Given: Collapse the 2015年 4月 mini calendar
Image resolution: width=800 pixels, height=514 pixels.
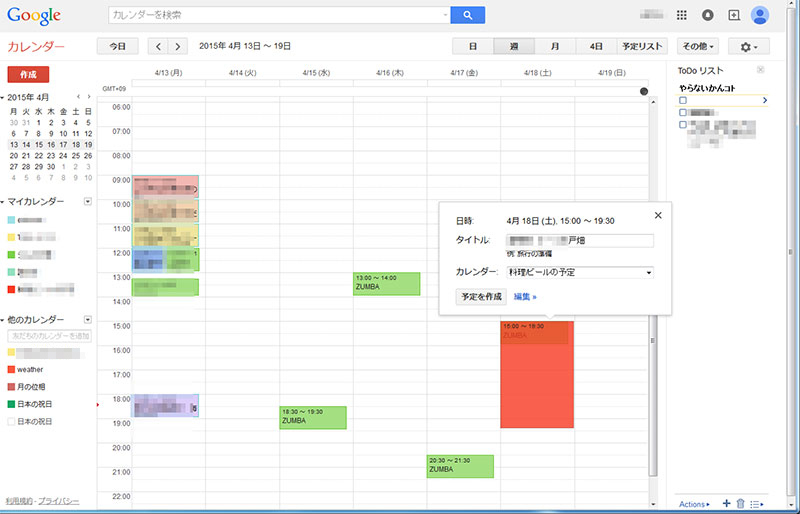Looking at the screenshot, I should (x=3, y=97).
